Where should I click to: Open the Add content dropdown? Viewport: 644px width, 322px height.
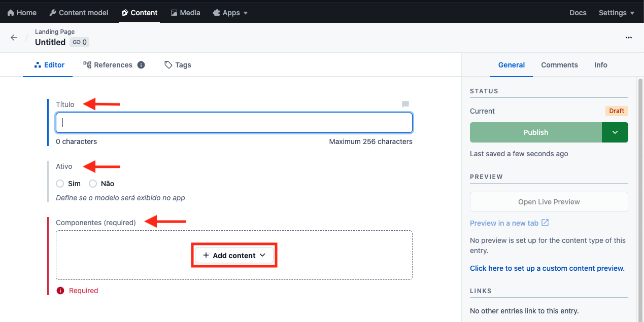(x=234, y=256)
